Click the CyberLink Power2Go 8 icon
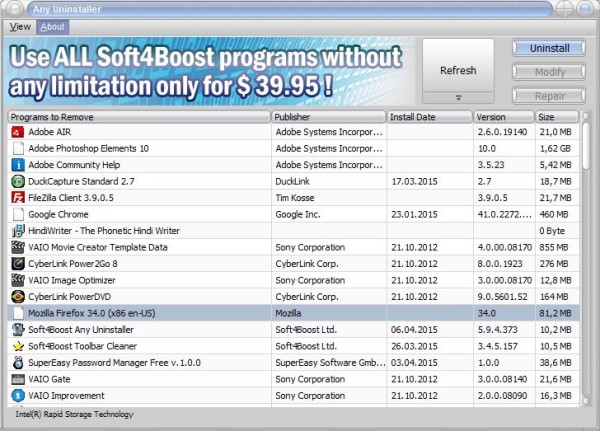600x431 pixels. coord(18,264)
